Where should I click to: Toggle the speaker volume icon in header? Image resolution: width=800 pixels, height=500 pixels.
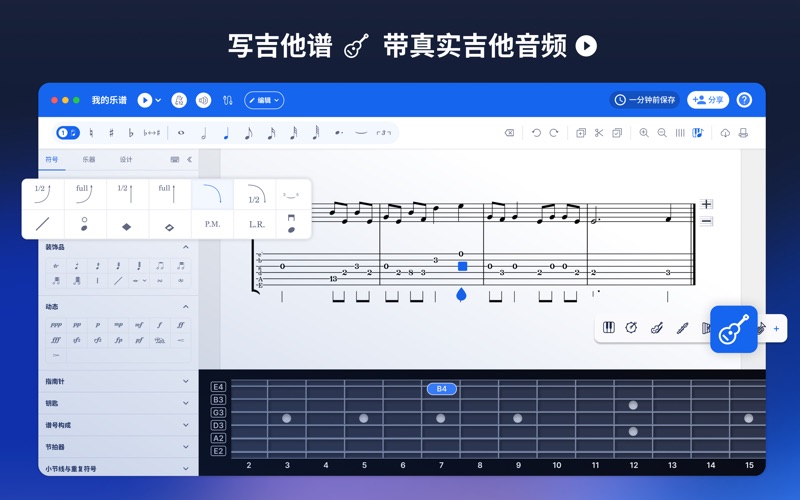coord(204,100)
